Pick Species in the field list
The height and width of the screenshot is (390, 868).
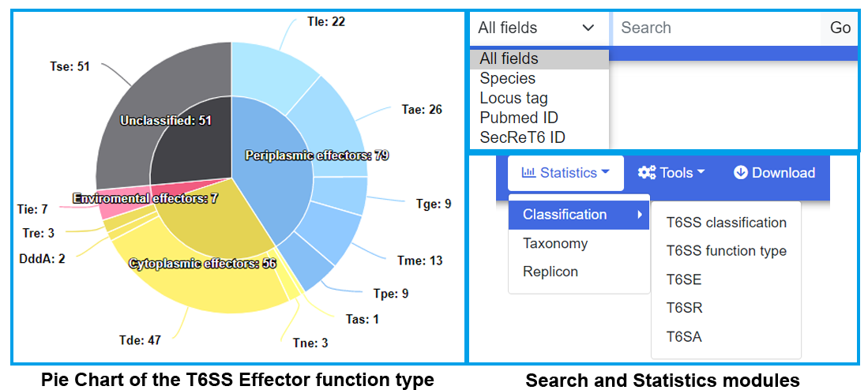pos(508,78)
